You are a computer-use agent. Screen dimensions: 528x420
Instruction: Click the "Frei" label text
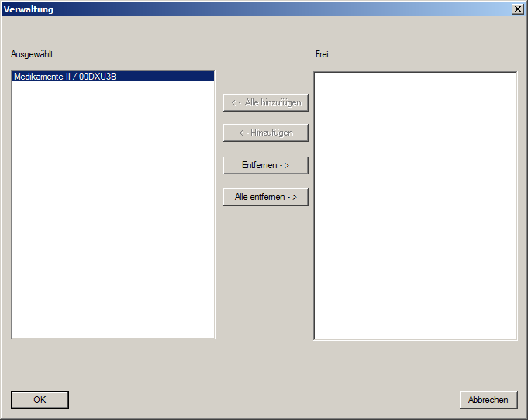[323, 54]
